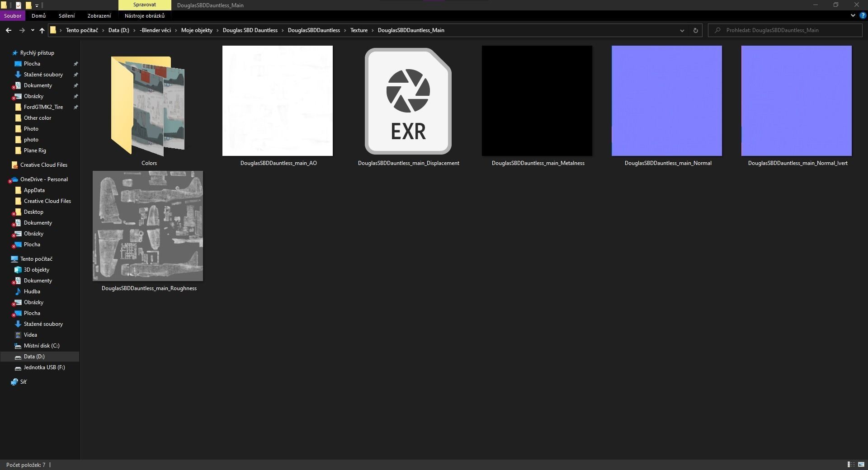Navigate to Moje objekty in the address bar
The width and height of the screenshot is (868, 470).
coord(197,30)
